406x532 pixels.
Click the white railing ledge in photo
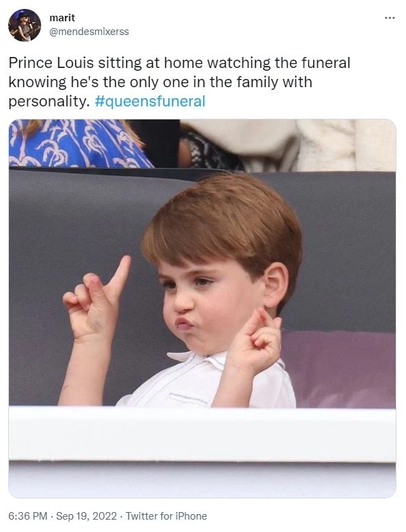(x=202, y=435)
